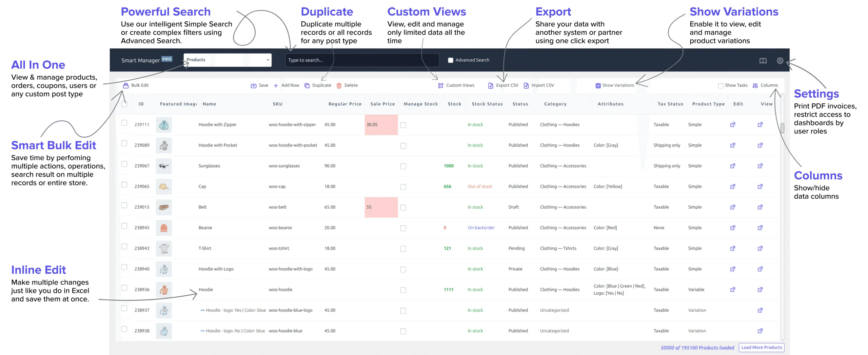Image resolution: width=868 pixels, height=355 pixels.
Task: Click the Export CSV icon
Action: click(x=491, y=85)
